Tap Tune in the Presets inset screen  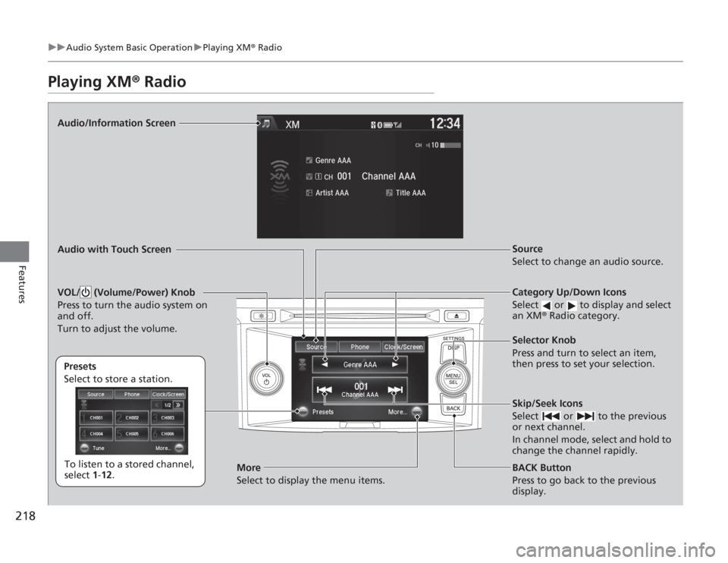point(93,448)
